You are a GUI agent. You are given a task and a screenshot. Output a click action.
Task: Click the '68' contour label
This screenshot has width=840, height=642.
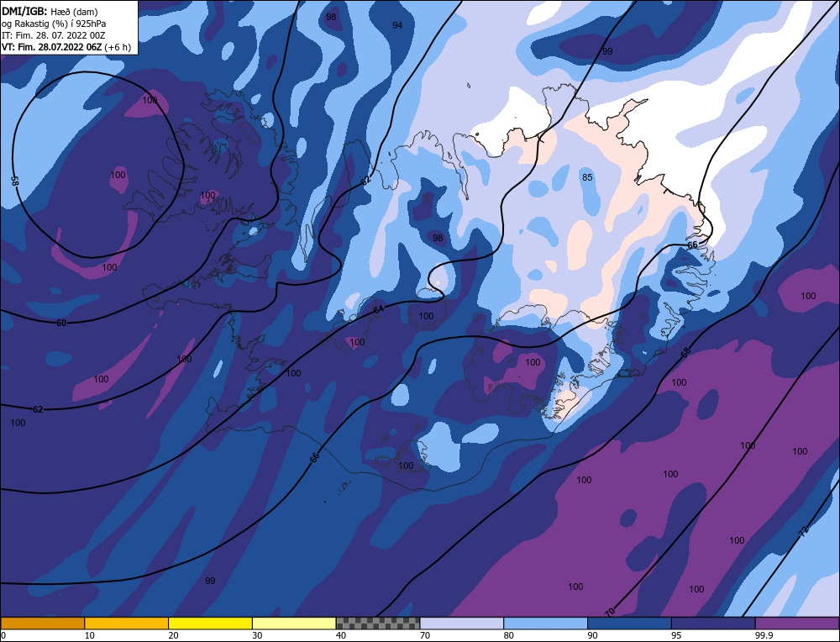685,353
